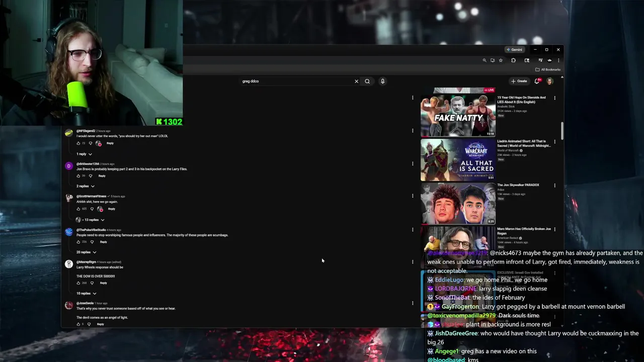The height and width of the screenshot is (362, 644).
Task: Open the three-dot menu on @JoseSwole comment
Action: 413,303
